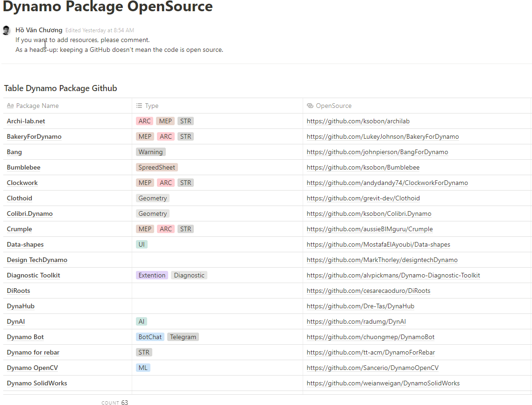Image resolution: width=532 pixels, height=405 pixels.
Task: Click the ML tag for Dynamo OpenCV
Action: click(143, 368)
